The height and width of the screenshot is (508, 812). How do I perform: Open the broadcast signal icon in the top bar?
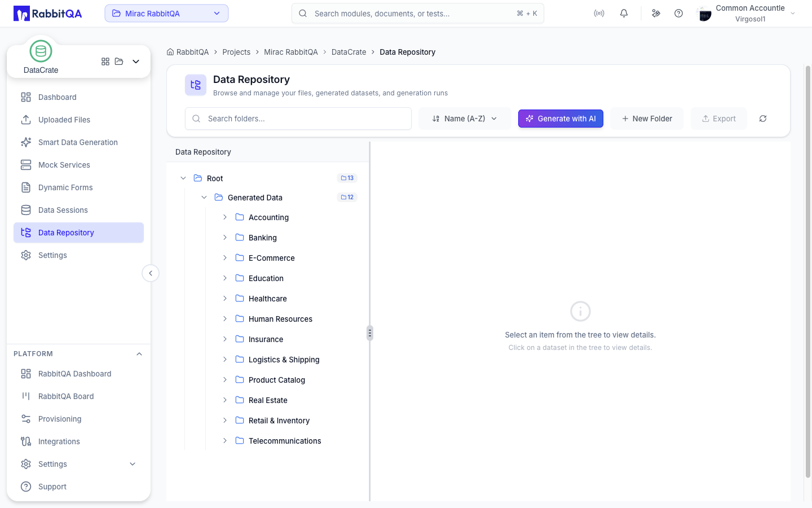click(599, 14)
